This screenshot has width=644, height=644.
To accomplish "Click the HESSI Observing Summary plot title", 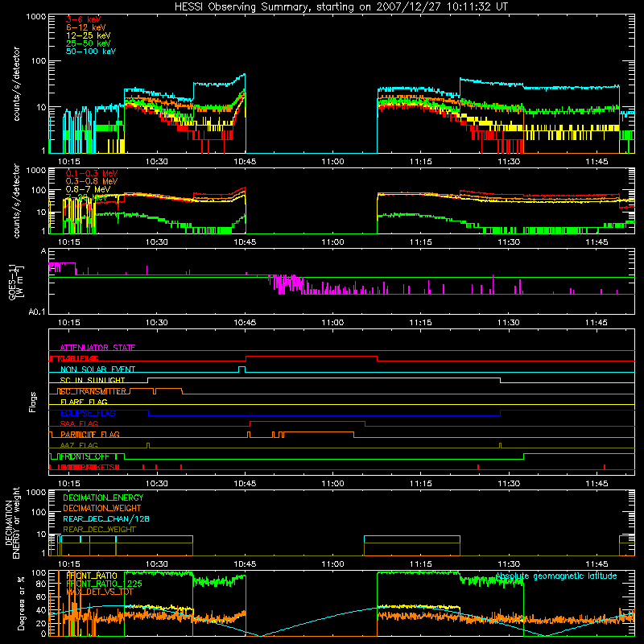I will (x=341, y=6).
